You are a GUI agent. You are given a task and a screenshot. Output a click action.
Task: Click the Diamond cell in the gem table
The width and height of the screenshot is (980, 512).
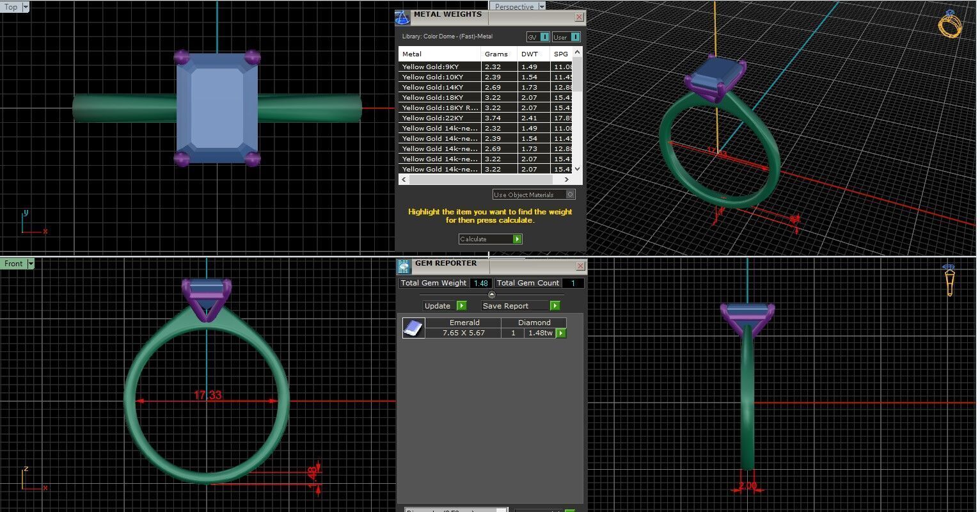click(534, 323)
